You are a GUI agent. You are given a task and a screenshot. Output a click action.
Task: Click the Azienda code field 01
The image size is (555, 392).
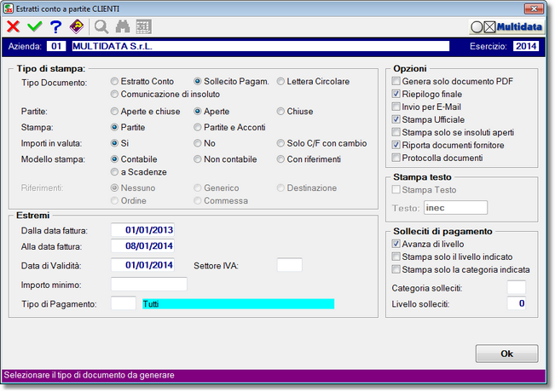56,46
